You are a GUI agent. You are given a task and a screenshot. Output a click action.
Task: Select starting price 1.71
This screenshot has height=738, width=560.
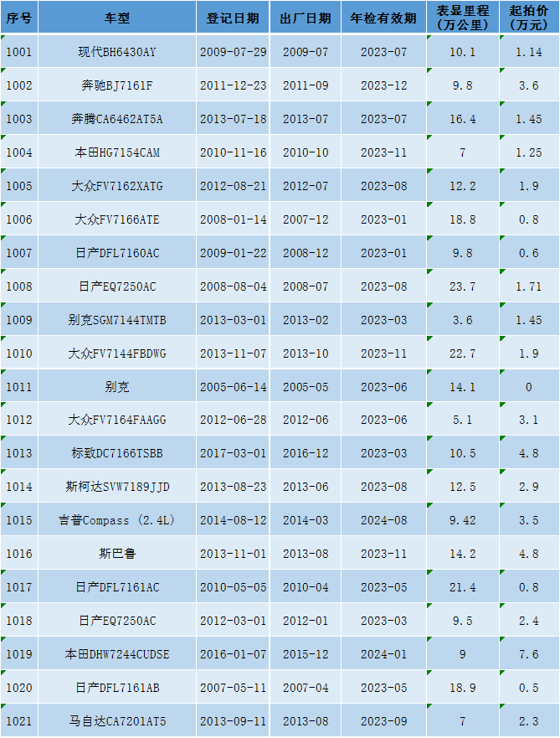point(529,285)
